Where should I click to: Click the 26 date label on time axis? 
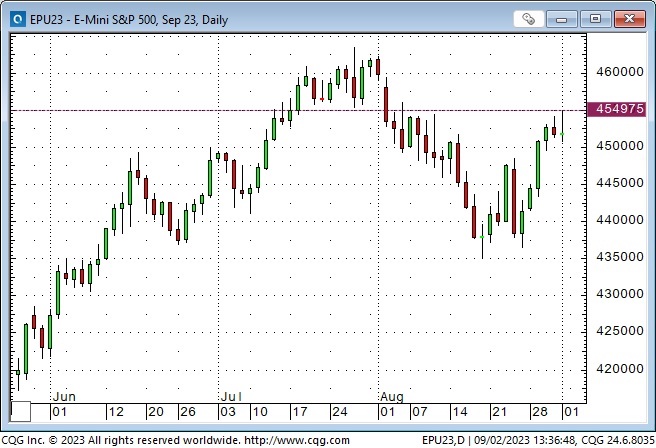[x=188, y=412]
